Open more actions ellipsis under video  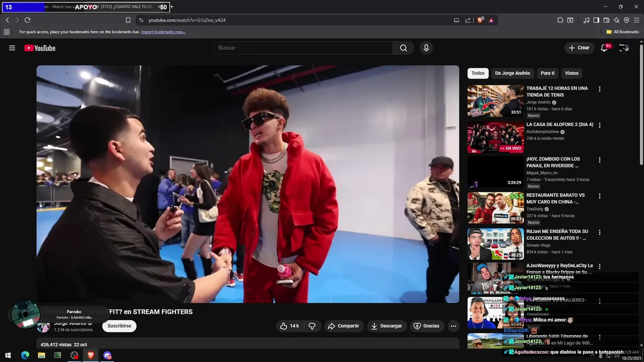[x=453, y=326]
